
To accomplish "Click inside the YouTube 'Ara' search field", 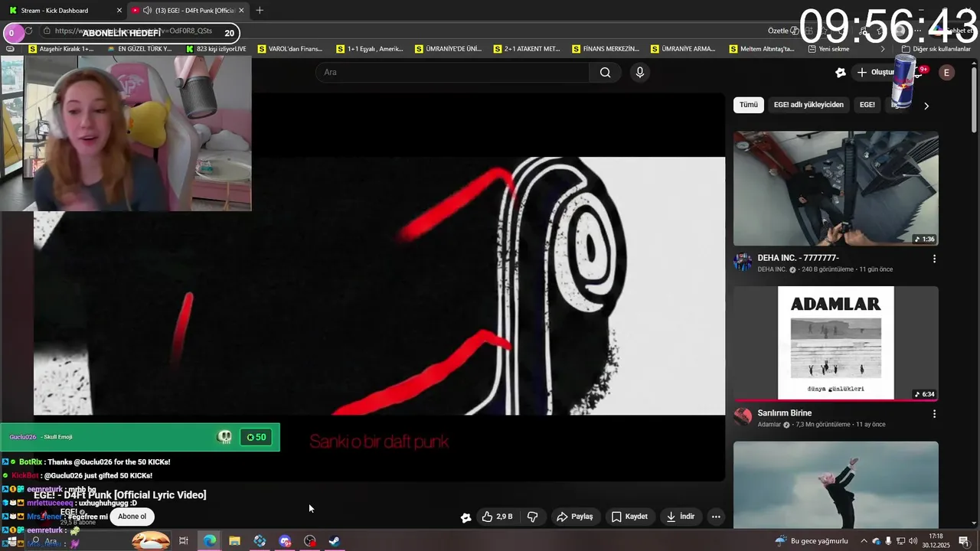I will 452,72.
